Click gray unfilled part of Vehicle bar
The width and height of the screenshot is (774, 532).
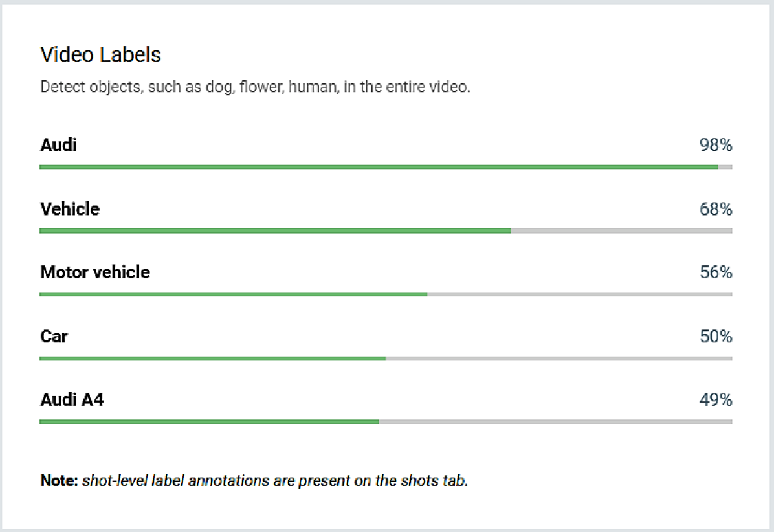(x=621, y=230)
